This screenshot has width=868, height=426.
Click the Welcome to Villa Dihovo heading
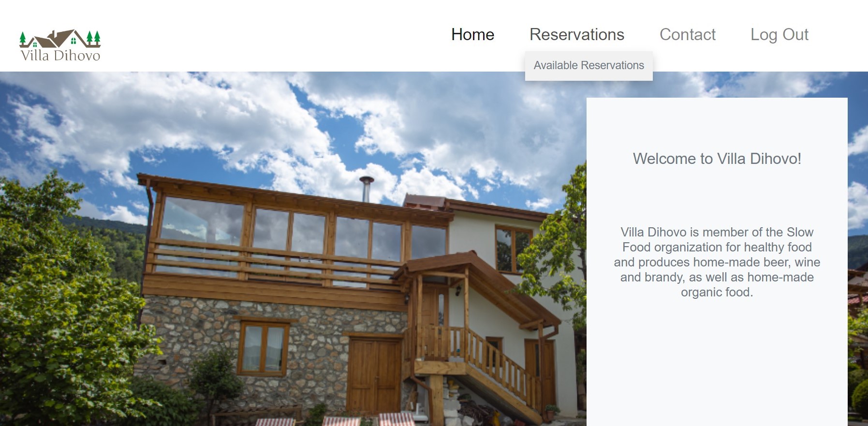coord(717,159)
